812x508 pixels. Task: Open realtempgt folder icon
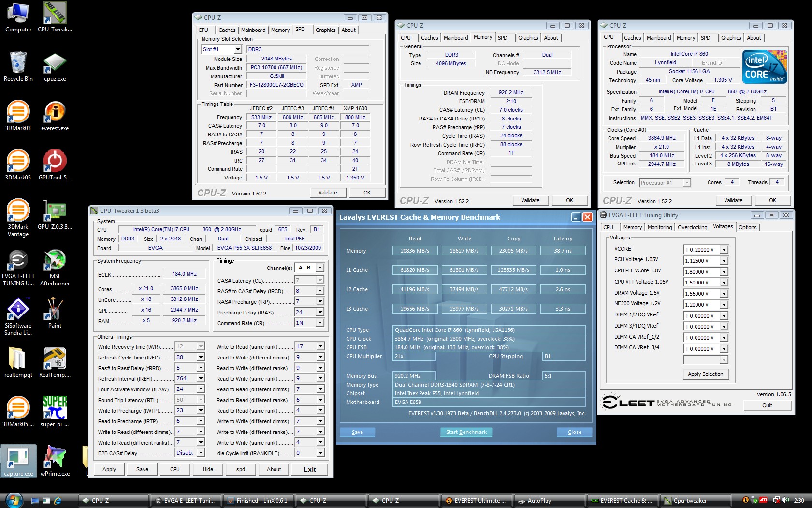point(18,363)
